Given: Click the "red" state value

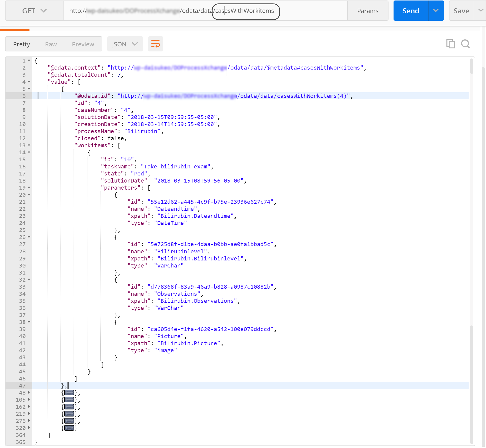Looking at the screenshot, I should [x=139, y=173].
